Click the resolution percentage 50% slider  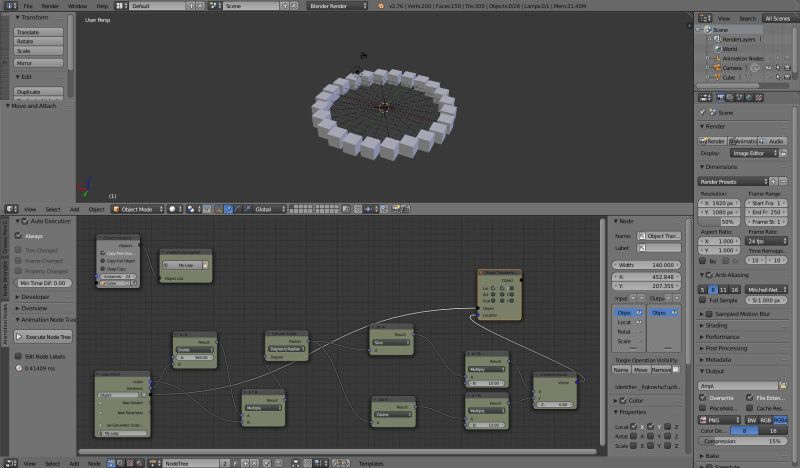719,222
